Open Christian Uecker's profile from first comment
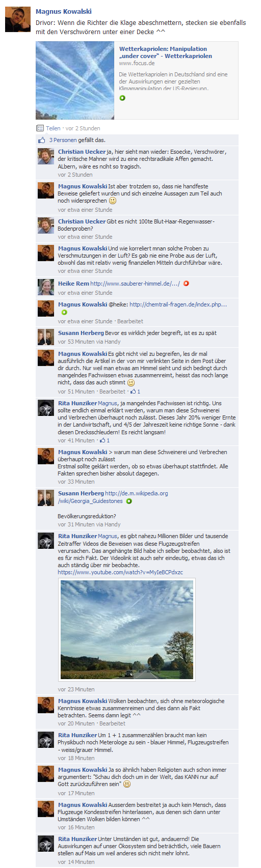Image resolution: width=261 pixels, height=868 pixels. point(82,152)
